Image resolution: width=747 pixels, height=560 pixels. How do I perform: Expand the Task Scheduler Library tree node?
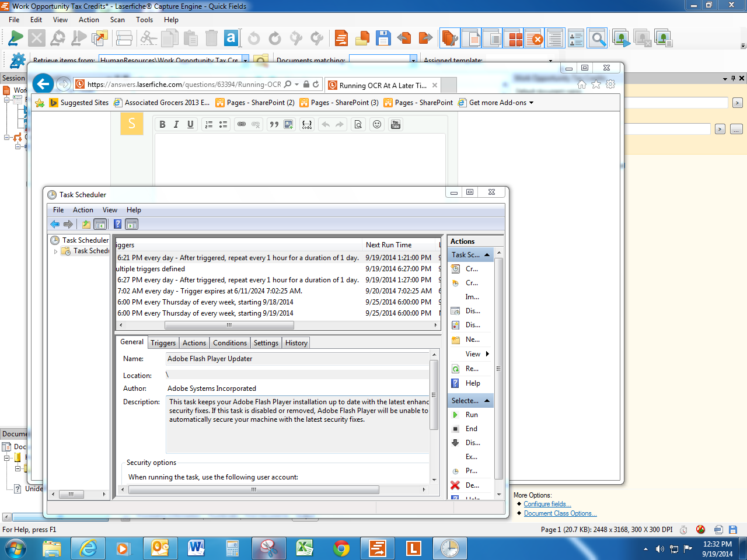coord(56,251)
